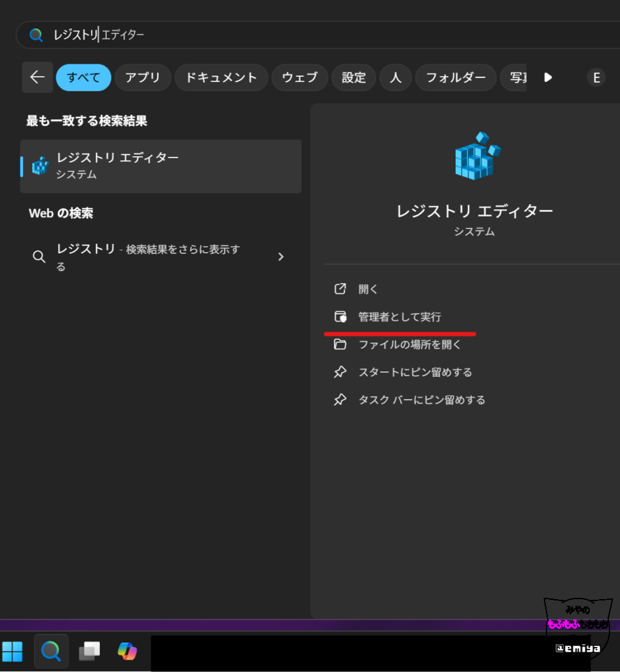Launch Copilot from the taskbar
Image resolution: width=620 pixels, height=672 pixels.
click(x=127, y=651)
